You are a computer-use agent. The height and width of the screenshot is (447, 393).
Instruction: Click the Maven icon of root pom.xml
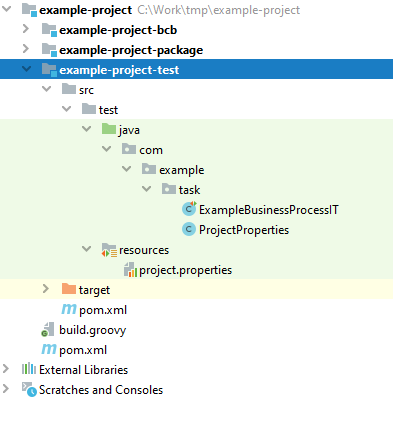[49, 349]
